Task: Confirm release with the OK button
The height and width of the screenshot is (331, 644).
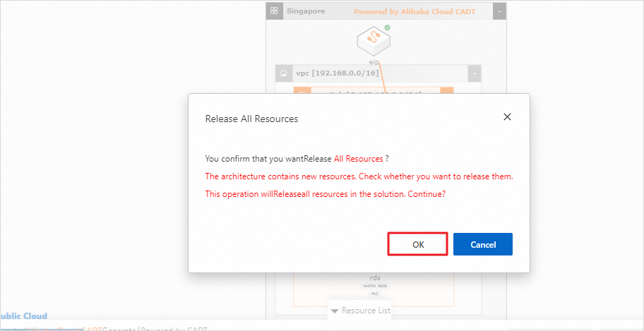Action: 418,244
